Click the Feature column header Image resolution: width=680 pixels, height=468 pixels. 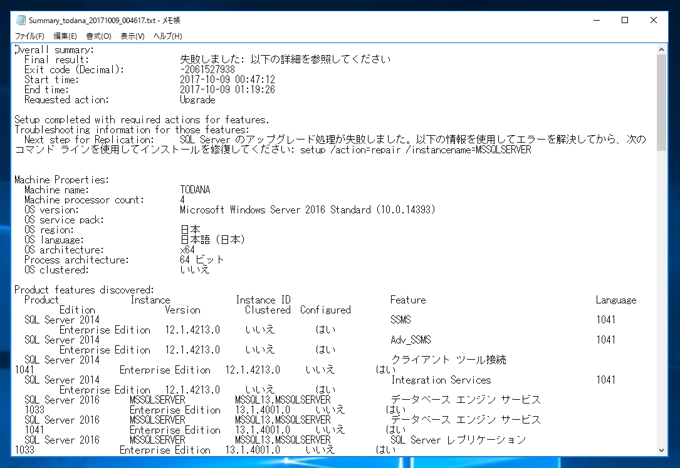click(x=408, y=300)
